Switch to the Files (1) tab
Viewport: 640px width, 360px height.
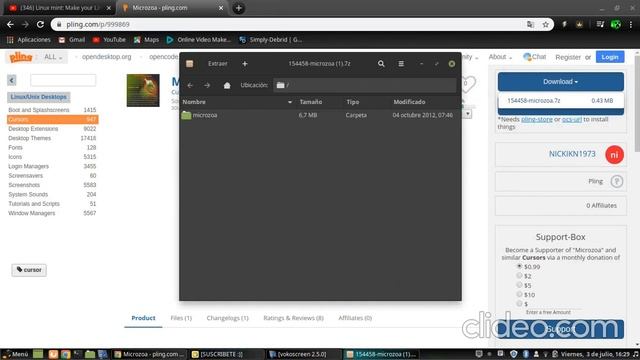click(181, 318)
